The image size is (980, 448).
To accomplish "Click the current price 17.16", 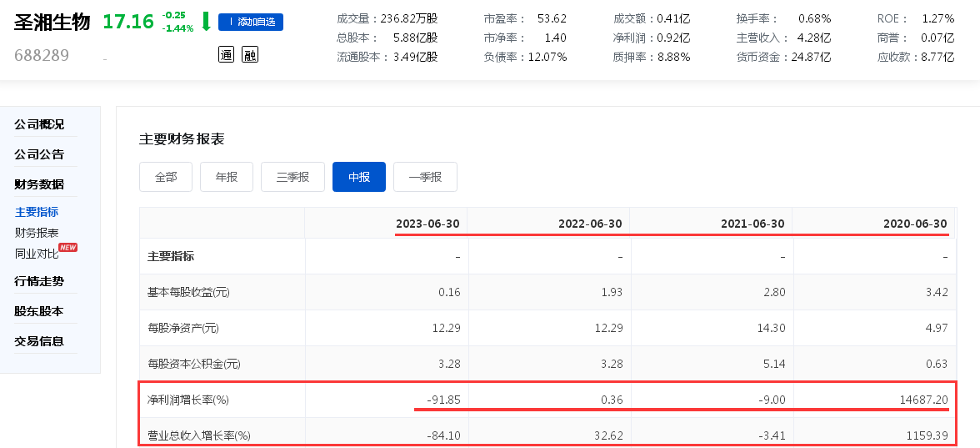I will [128, 22].
